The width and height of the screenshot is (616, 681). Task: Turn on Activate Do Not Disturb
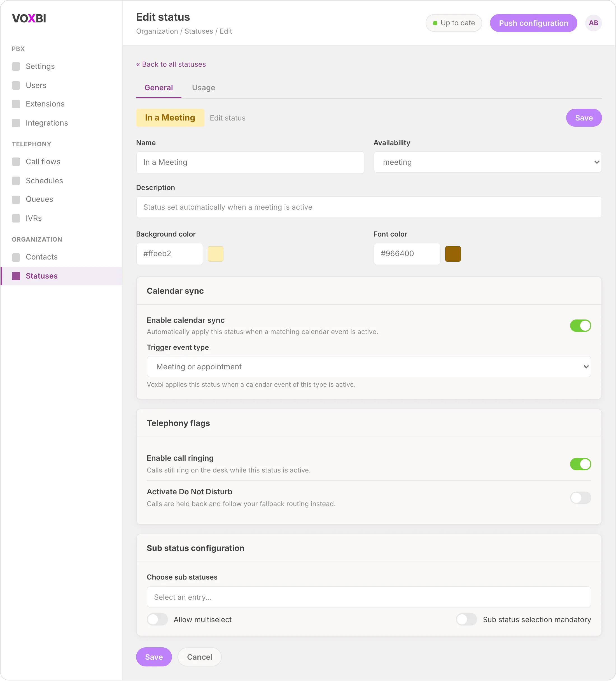point(580,497)
